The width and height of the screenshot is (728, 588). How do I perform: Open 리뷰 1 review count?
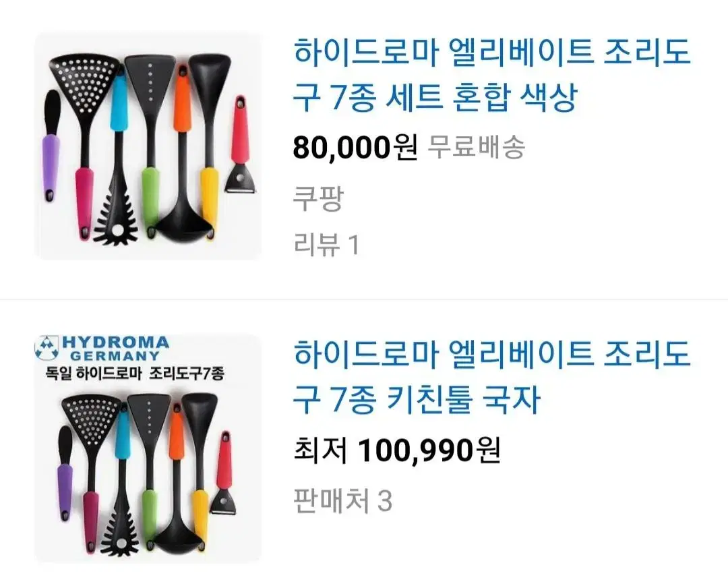point(327,244)
